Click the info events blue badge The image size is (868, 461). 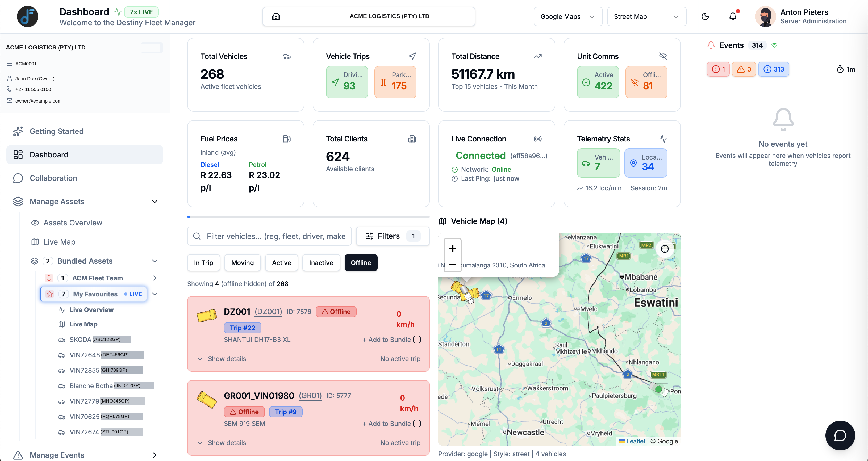773,69
